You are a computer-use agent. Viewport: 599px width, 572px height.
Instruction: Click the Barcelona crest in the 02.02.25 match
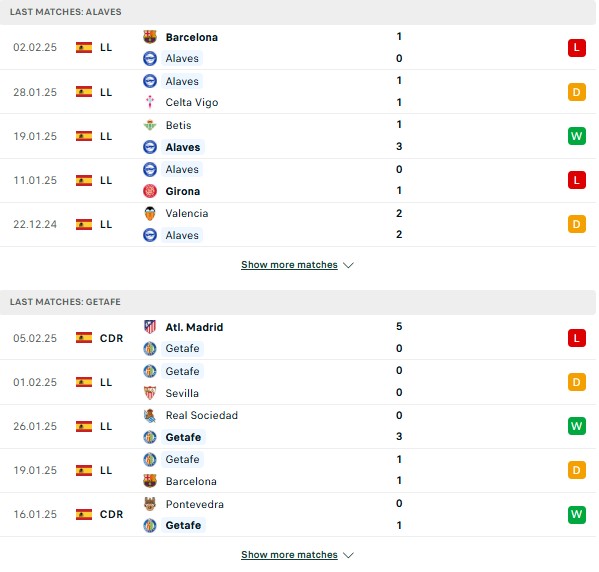coord(150,37)
